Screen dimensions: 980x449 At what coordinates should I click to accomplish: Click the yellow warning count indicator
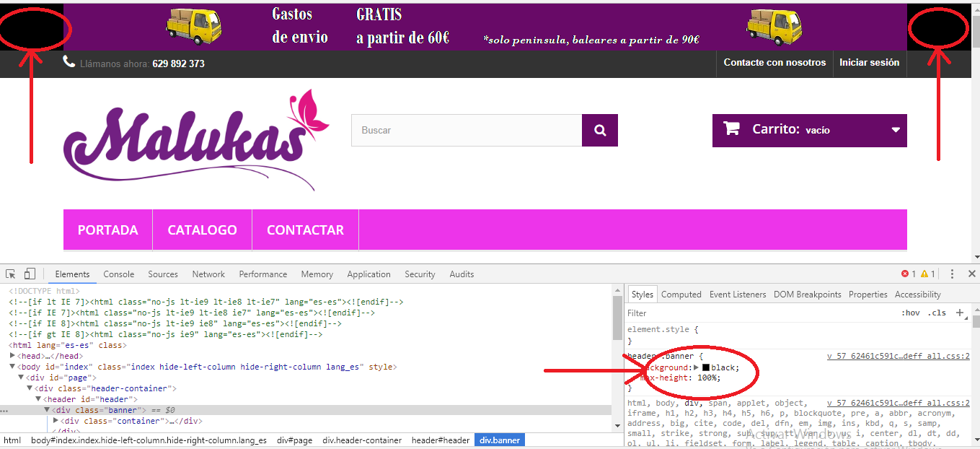coord(927,274)
